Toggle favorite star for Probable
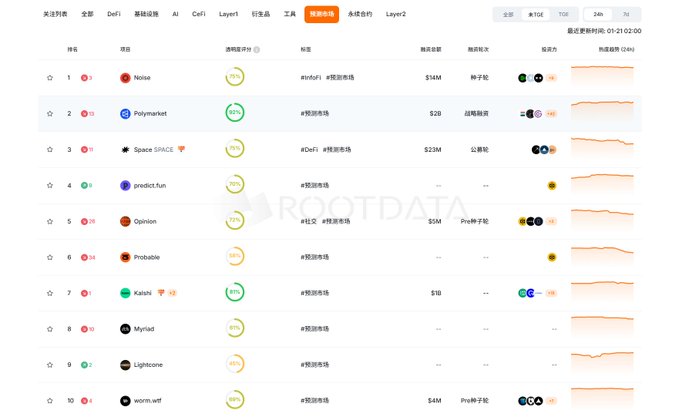This screenshot has height=417, width=679. point(50,257)
